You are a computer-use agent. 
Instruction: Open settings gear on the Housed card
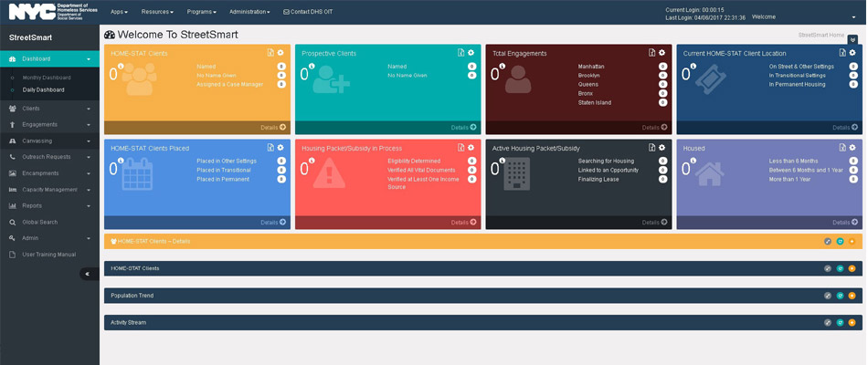[x=852, y=148]
